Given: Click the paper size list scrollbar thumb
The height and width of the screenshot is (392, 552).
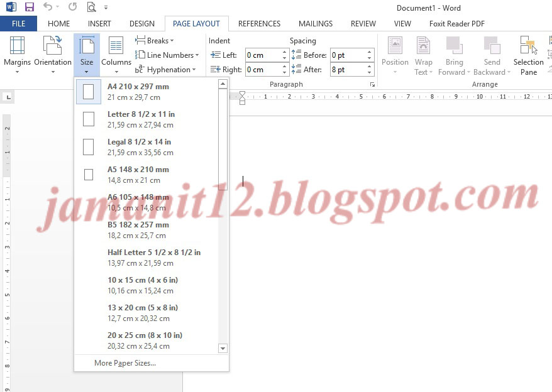Looking at the screenshot, I should click(x=223, y=139).
